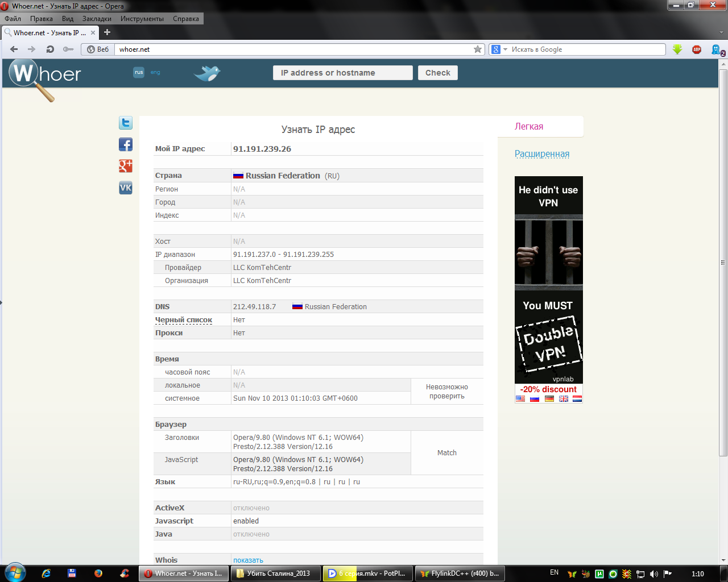
Task: Go back with the browser back arrow
Action: 14,49
